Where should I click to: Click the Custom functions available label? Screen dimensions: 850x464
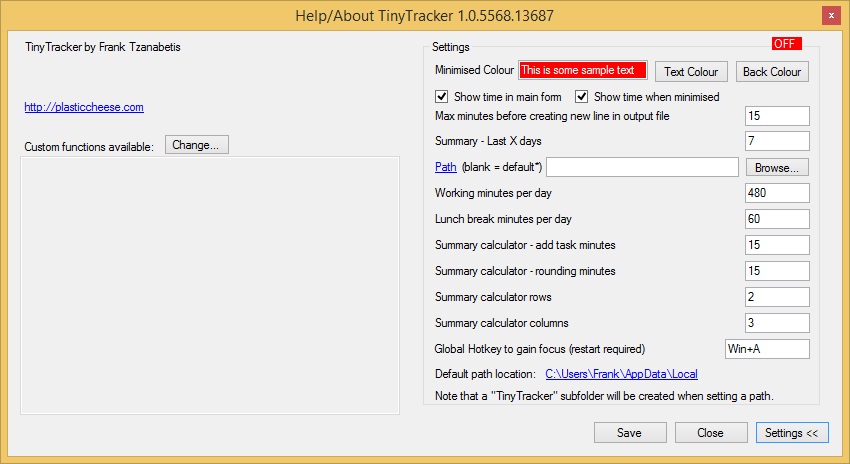coord(89,147)
